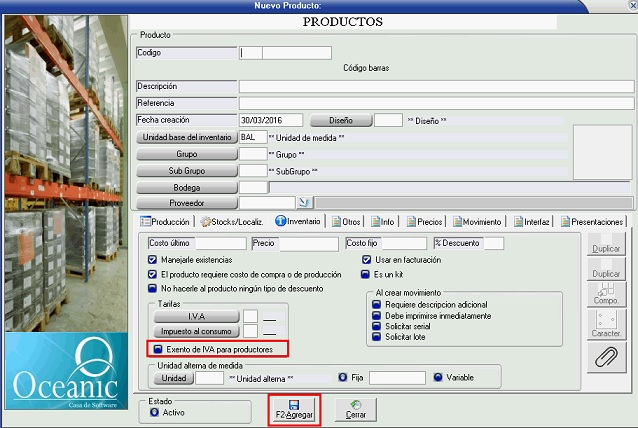The height and width of the screenshot is (428, 638).
Task: Select the Movimiento tab
Action: coord(476,222)
